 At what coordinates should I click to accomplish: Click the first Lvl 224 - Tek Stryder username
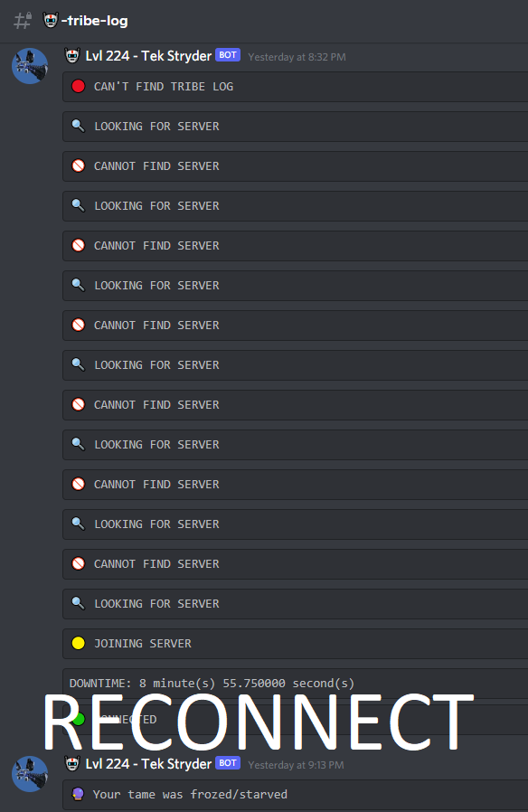148,56
